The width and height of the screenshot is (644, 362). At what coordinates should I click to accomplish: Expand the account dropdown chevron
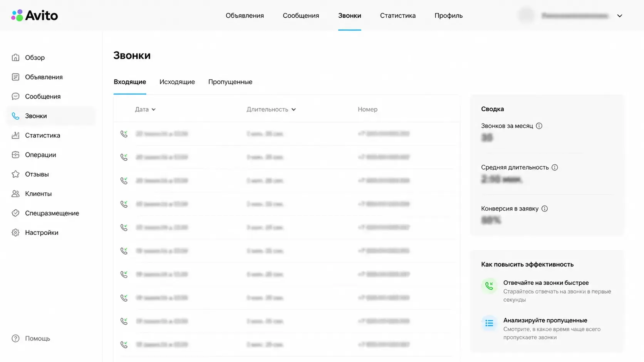(x=619, y=16)
